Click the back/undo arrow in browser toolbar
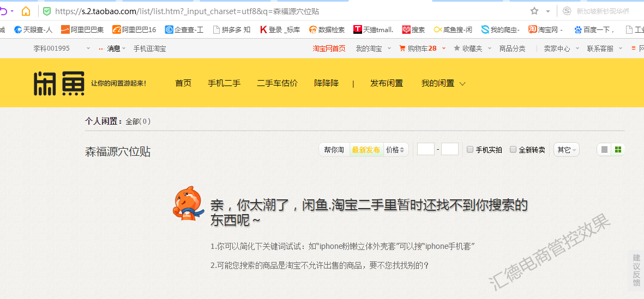 [x=4, y=11]
